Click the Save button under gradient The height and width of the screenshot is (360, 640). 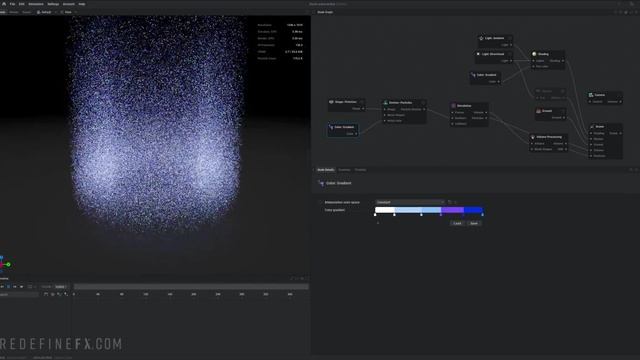tap(474, 223)
